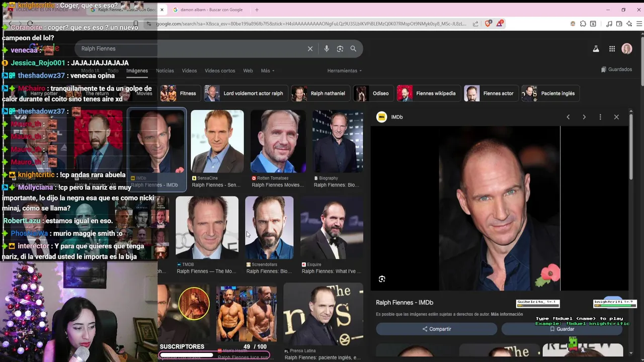Click the Guardar button in panel
This screenshot has width=644, height=362.
point(562,329)
